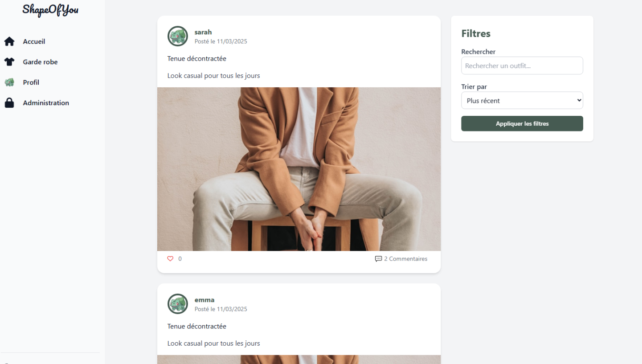Viewport: 642px width, 364px height.
Task: Click the t-shirt wardrobe icon
Action: 9,62
